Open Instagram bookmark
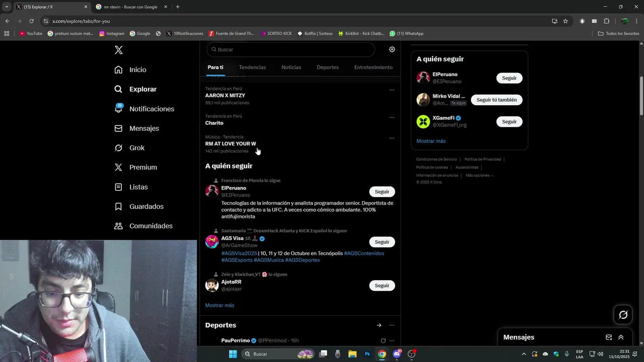 [112, 34]
